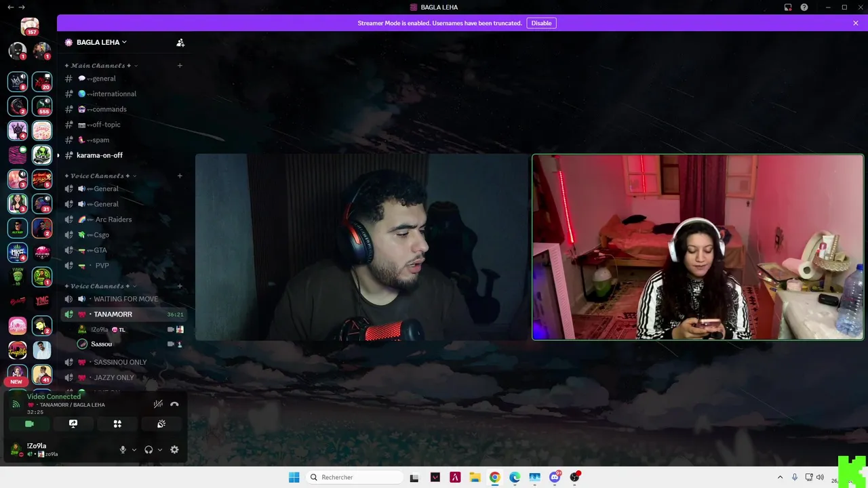Deafen using the headphones icon
Screen dimensions: 868x488
pyautogui.click(x=149, y=449)
